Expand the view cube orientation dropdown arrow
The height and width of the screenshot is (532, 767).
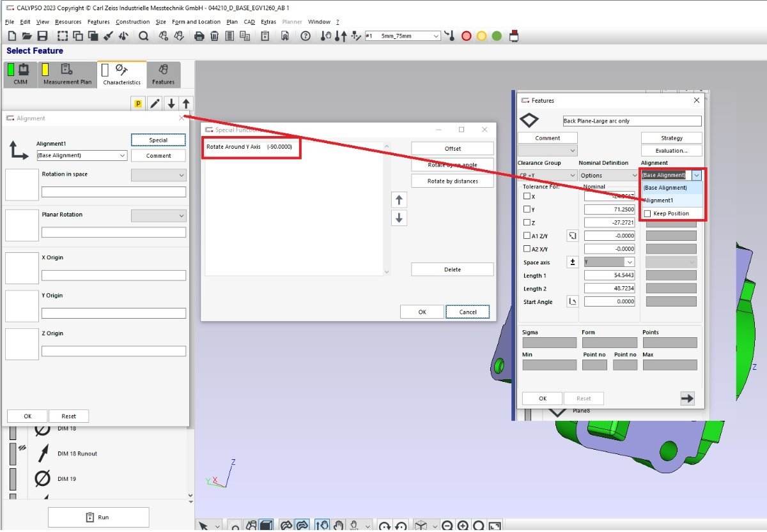[435, 526]
